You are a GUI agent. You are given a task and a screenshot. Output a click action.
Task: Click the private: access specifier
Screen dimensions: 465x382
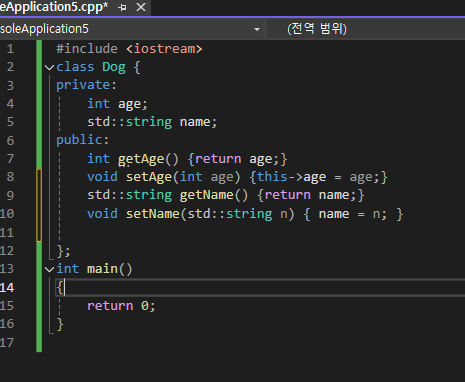pyautogui.click(x=86, y=85)
